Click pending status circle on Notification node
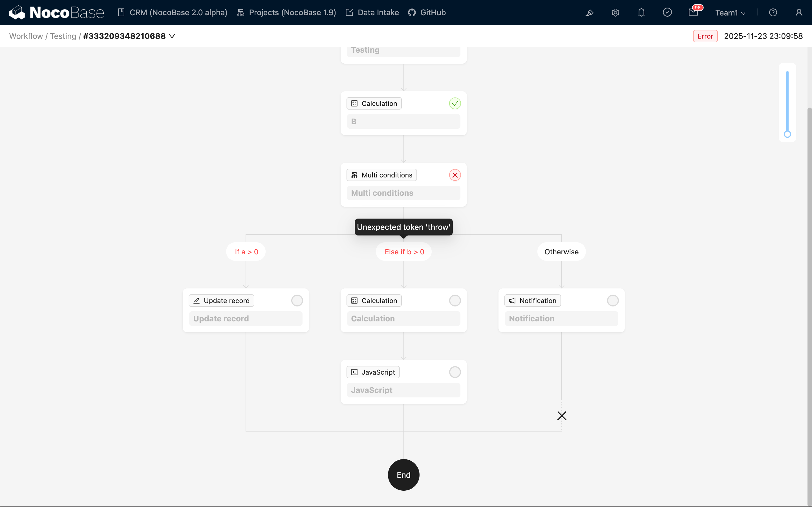Viewport: 812px width, 507px height. coord(612,301)
